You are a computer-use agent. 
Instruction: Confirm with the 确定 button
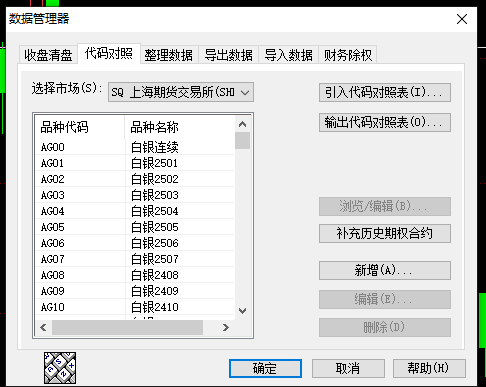point(265,368)
